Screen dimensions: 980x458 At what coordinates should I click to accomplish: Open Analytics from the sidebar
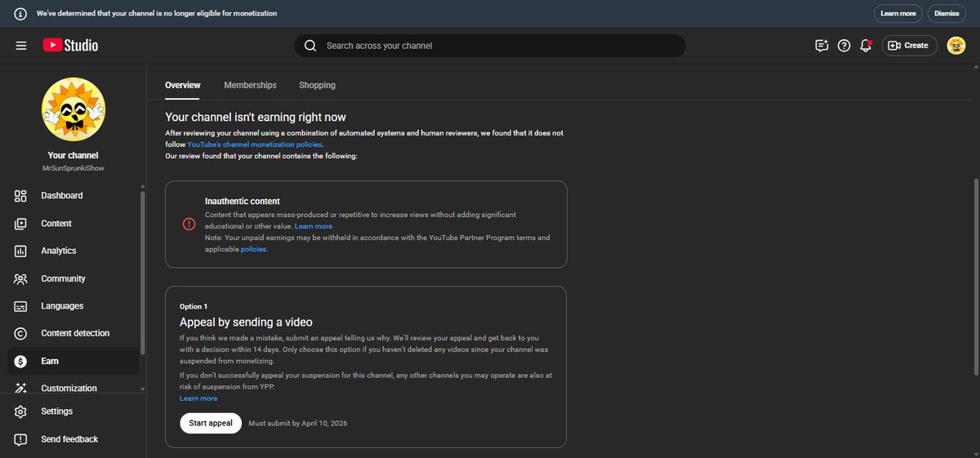[73, 251]
